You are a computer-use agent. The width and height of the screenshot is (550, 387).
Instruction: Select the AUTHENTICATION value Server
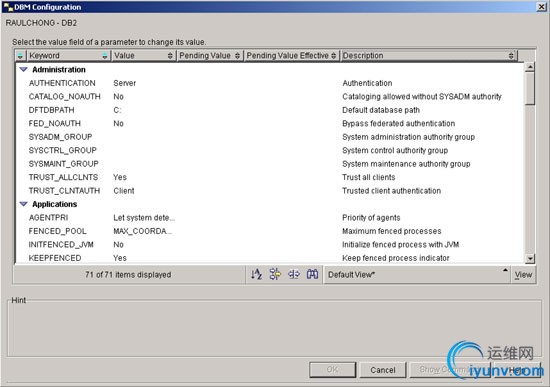tap(125, 83)
